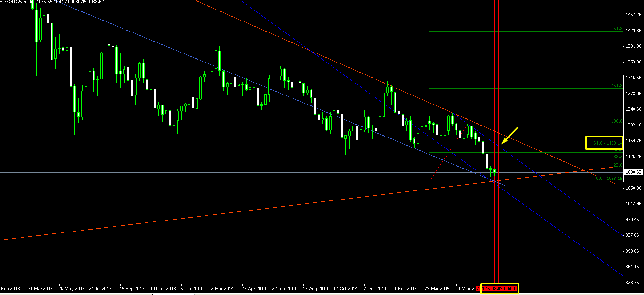Image resolution: width=644 pixels, height=295 pixels.
Task: Click the small triangle before GOLD,Weekly title
Action: (x=2, y=2)
